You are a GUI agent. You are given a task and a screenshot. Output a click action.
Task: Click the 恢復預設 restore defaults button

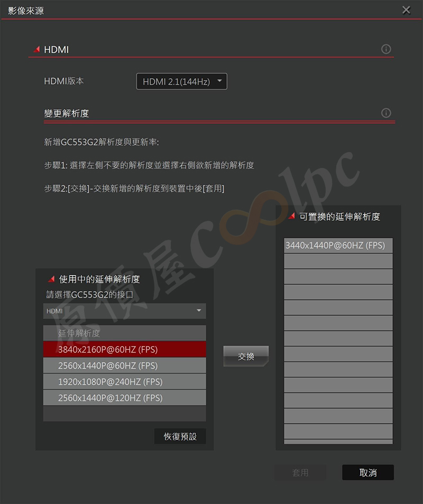[x=180, y=436]
